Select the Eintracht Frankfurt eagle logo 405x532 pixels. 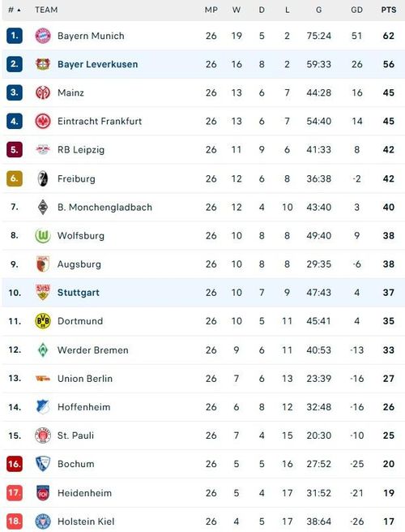[43, 121]
